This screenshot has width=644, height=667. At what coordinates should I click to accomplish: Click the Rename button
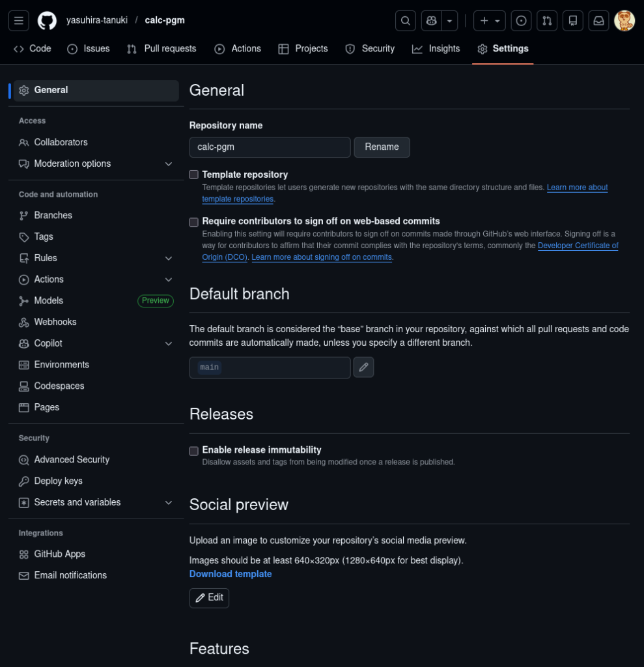click(382, 147)
